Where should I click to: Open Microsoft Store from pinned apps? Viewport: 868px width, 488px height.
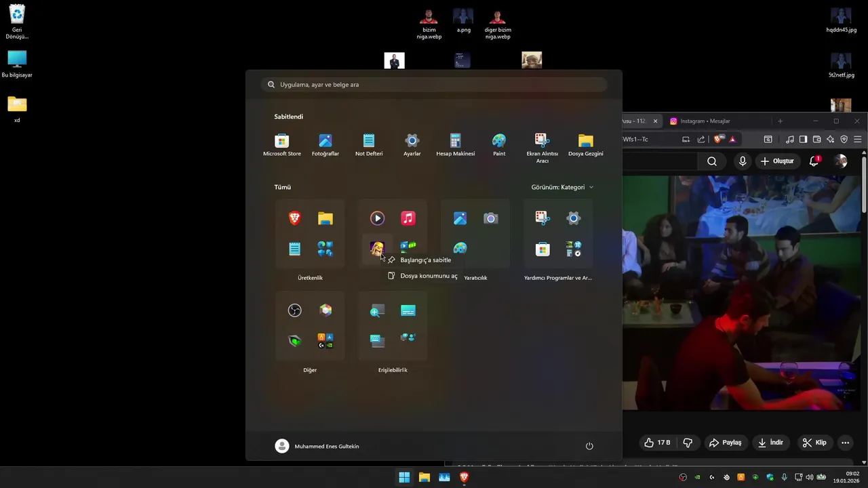tap(281, 145)
